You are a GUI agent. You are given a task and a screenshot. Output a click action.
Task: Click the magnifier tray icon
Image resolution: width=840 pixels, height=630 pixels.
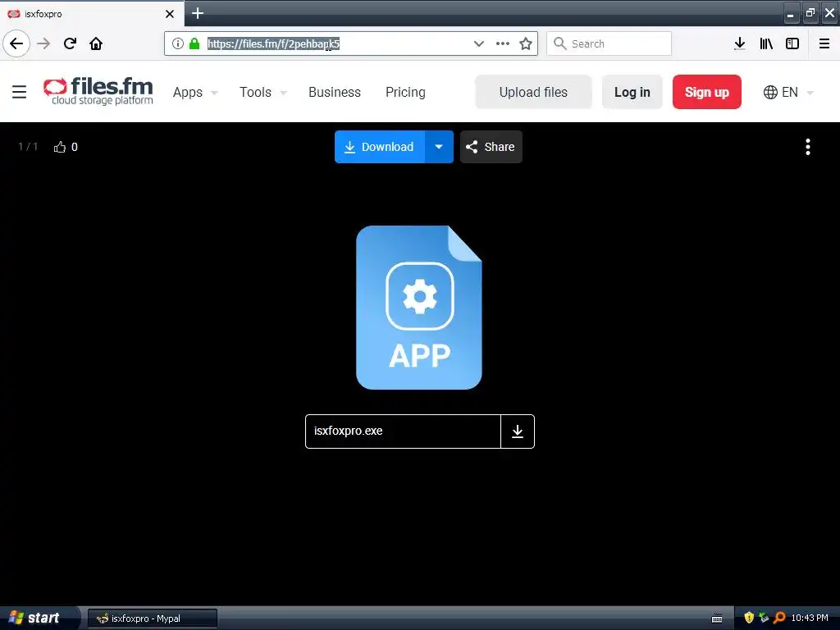pos(779,618)
